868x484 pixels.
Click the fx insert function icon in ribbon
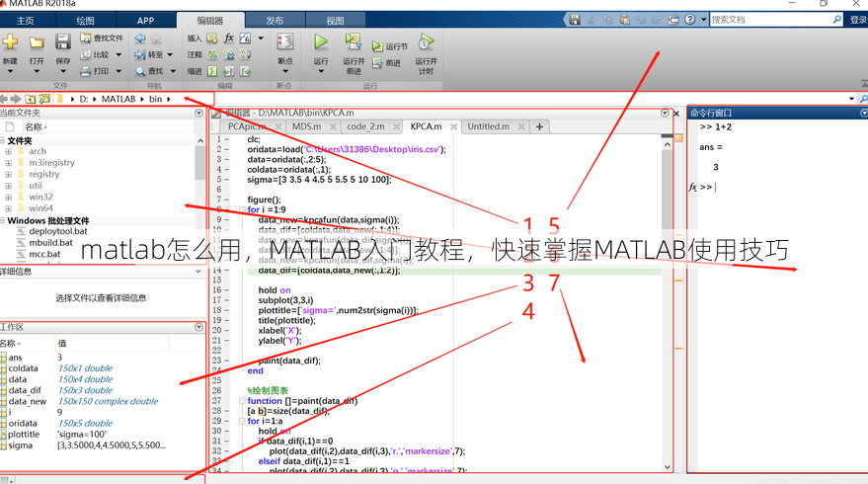click(x=229, y=38)
